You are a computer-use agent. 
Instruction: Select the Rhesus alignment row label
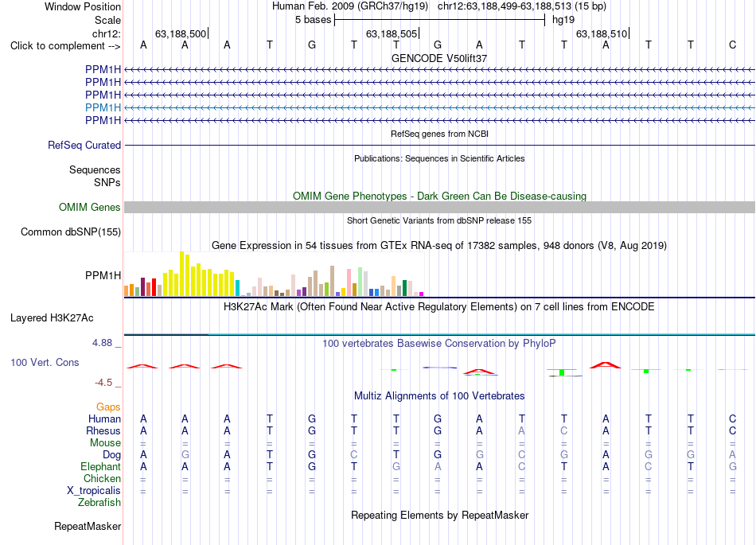[103, 430]
